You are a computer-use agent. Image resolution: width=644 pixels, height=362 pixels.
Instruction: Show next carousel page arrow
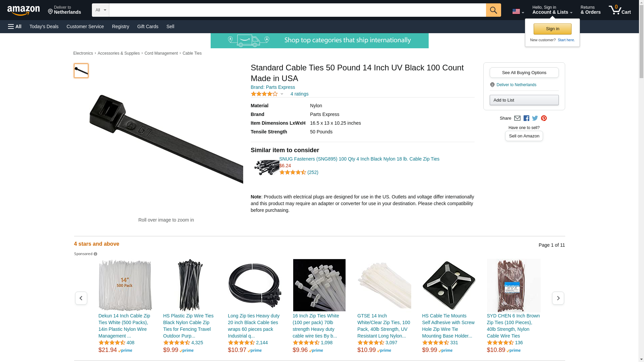tap(558, 298)
